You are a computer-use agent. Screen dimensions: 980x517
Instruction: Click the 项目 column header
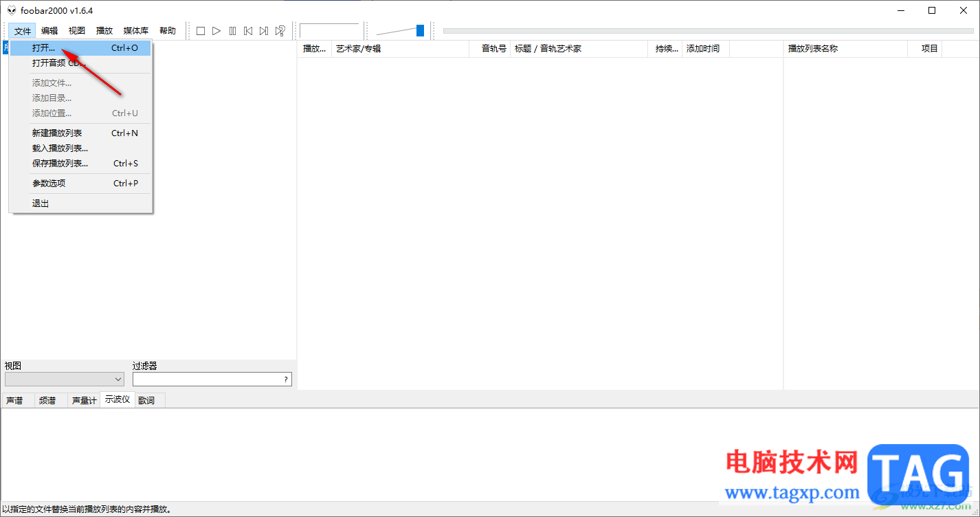(x=925, y=49)
